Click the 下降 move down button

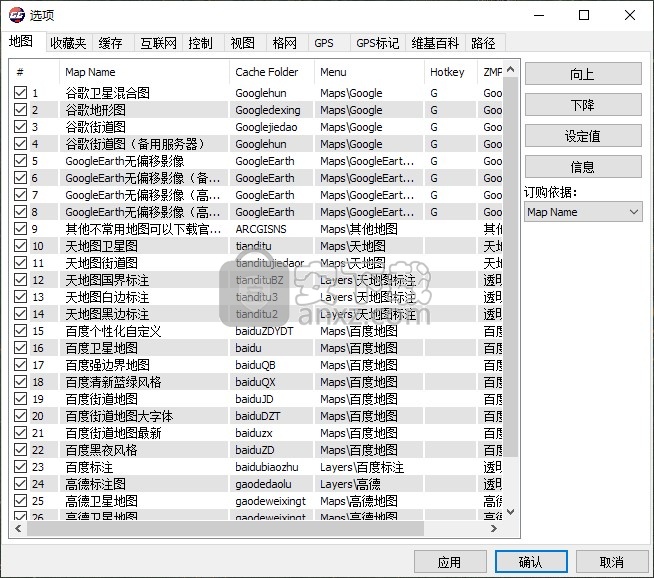pyautogui.click(x=583, y=105)
